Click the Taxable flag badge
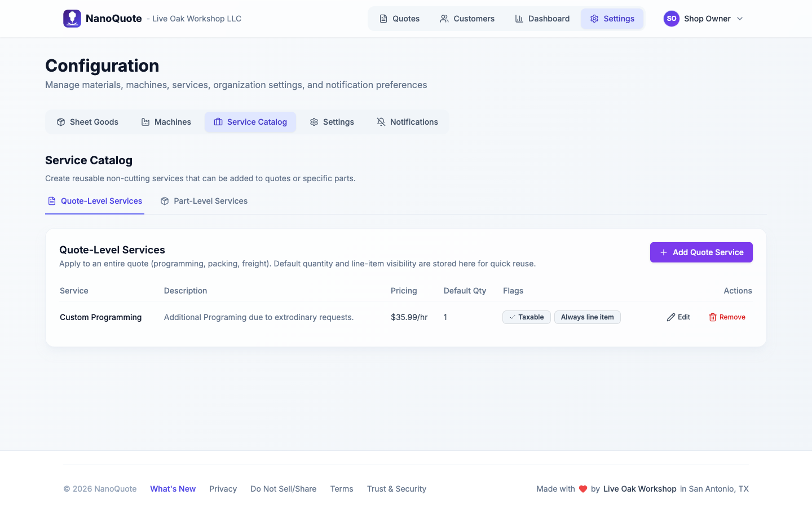Image resolution: width=812 pixels, height=508 pixels. coord(526,317)
